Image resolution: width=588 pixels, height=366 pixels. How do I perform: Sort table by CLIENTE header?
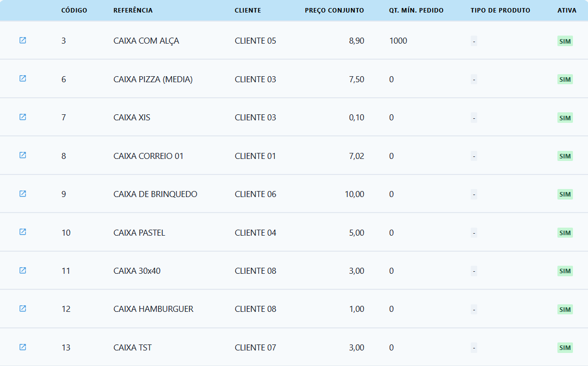pyautogui.click(x=248, y=11)
